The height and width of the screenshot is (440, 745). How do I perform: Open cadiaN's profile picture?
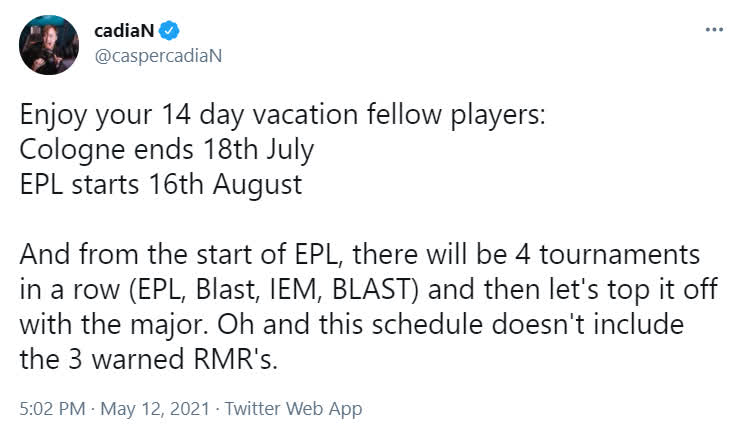(49, 45)
